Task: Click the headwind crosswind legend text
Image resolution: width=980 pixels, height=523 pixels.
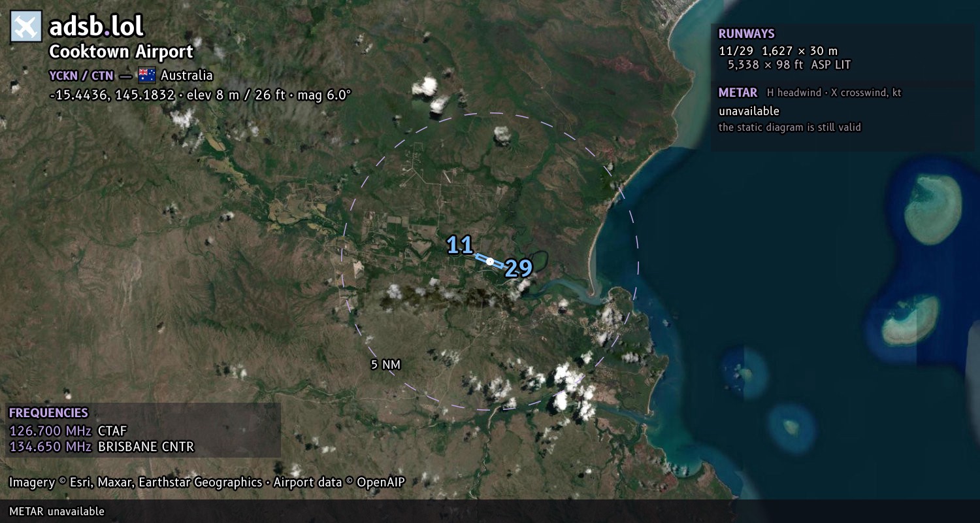Action: 834,93
